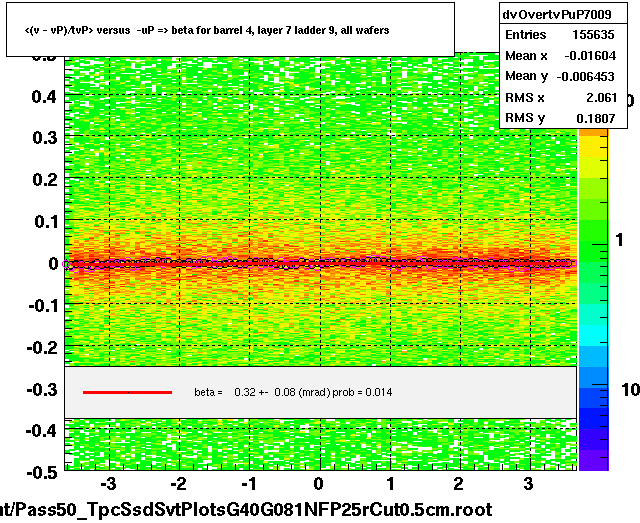Image resolution: width=640 pixels, height=523 pixels.
Task: Click the y-axis label -0.2
Action: click(42, 348)
